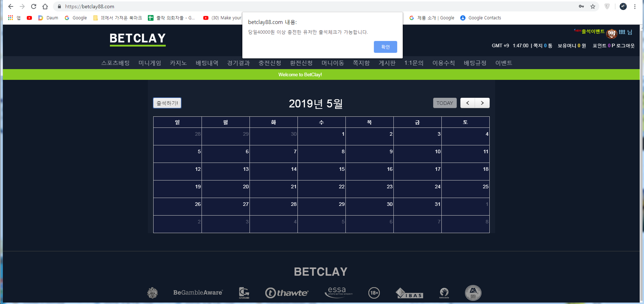Click the crest emblem footer logo
Image resolution: width=644 pixels, height=304 pixels.
[x=152, y=293]
